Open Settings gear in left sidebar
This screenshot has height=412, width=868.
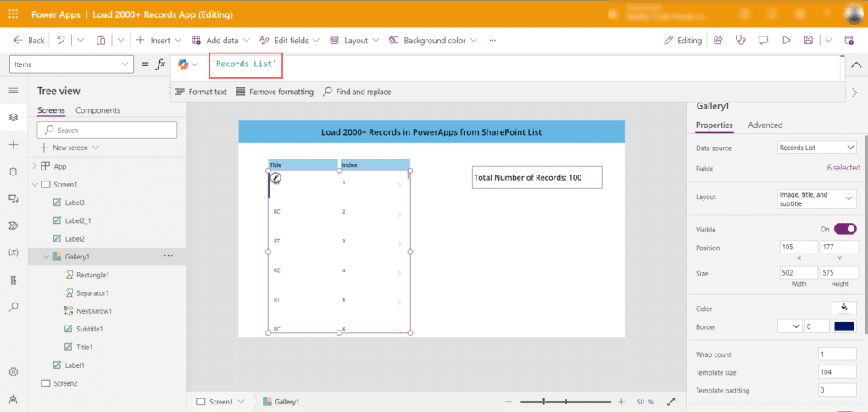(x=13, y=371)
